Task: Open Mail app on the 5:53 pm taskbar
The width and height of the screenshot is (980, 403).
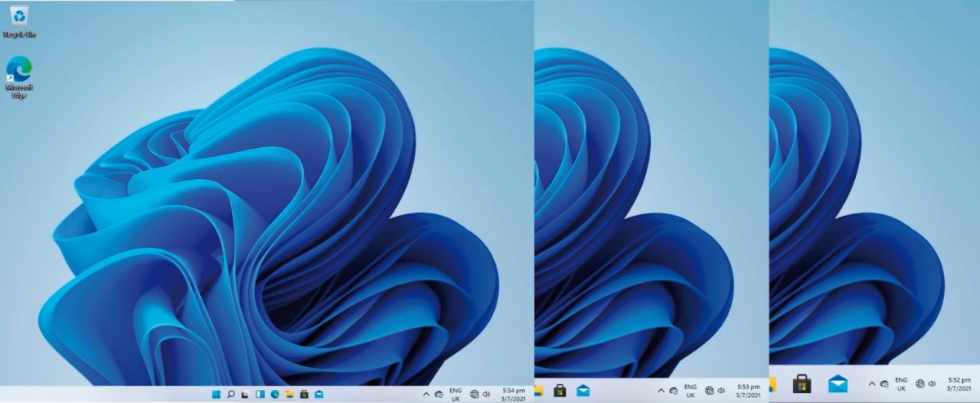Action: [583, 391]
